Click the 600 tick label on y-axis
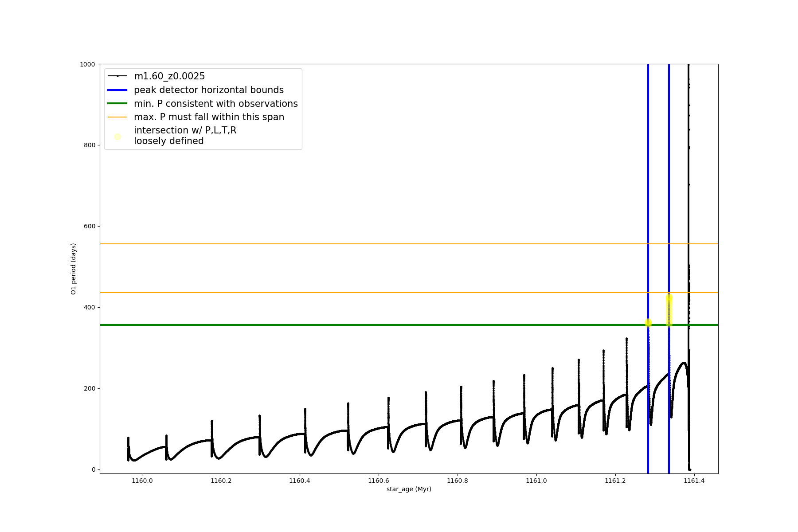The width and height of the screenshot is (798, 532). tap(90, 226)
